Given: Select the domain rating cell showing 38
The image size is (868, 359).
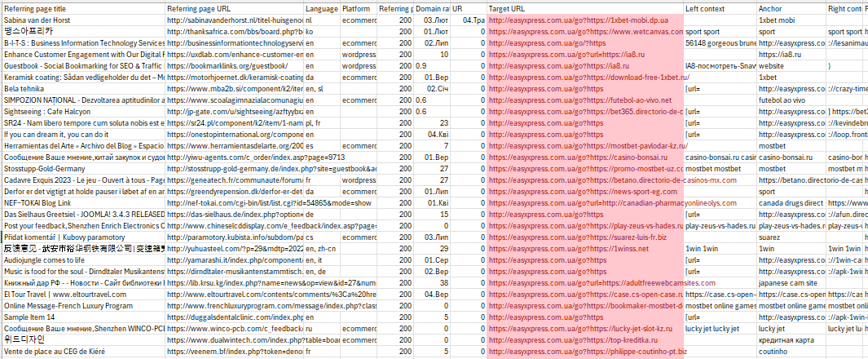Looking at the screenshot, I should click(x=432, y=282).
